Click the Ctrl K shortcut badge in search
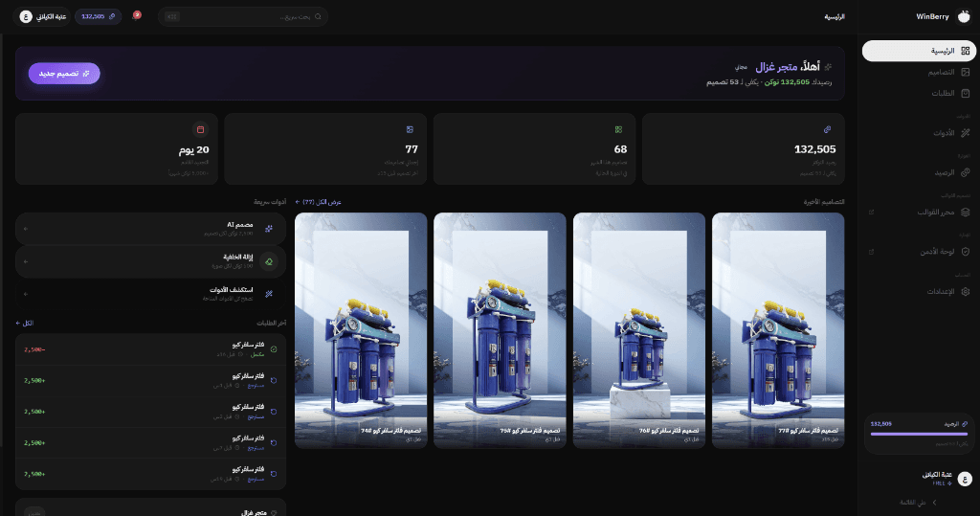 172,17
